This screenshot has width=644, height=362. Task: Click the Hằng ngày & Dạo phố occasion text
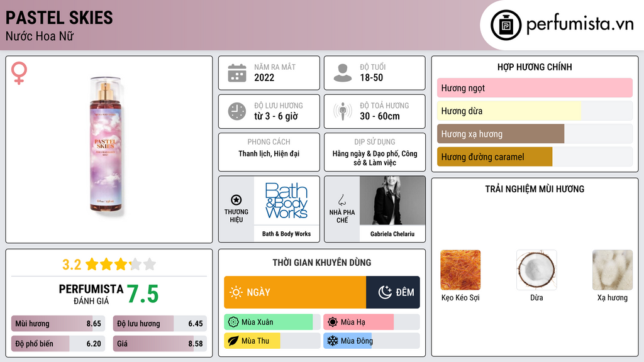(375, 158)
